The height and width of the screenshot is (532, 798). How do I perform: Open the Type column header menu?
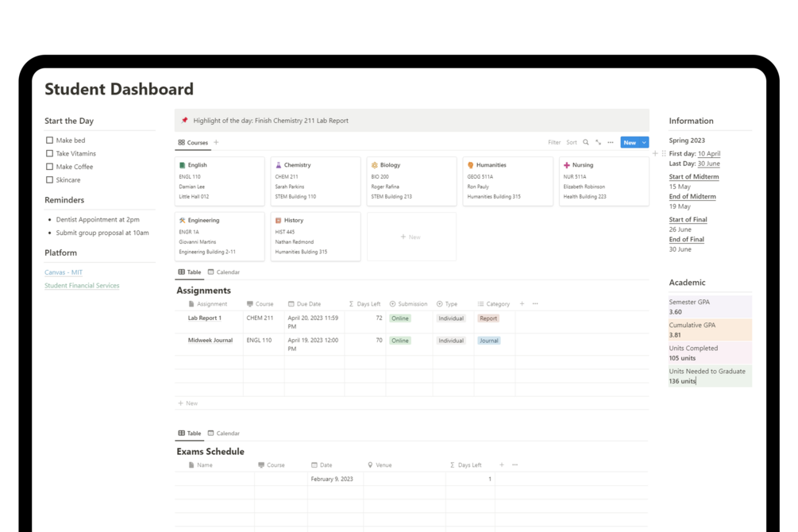(447, 304)
